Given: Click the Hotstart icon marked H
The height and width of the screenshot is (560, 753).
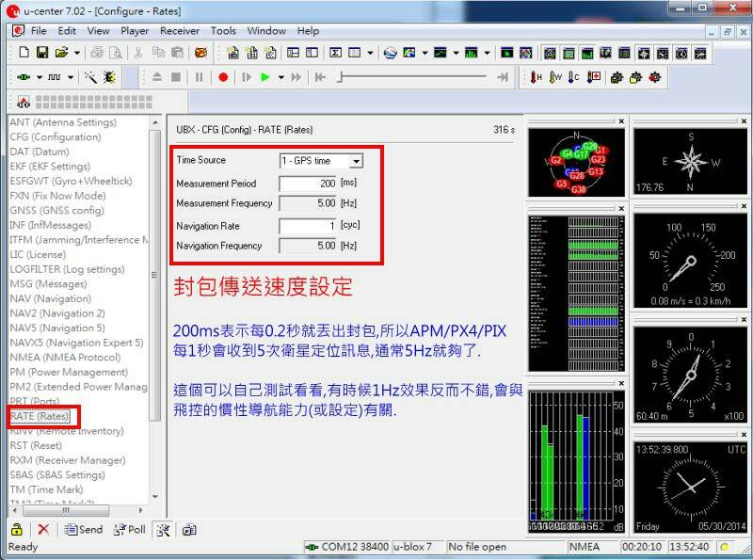Looking at the screenshot, I should [537, 77].
